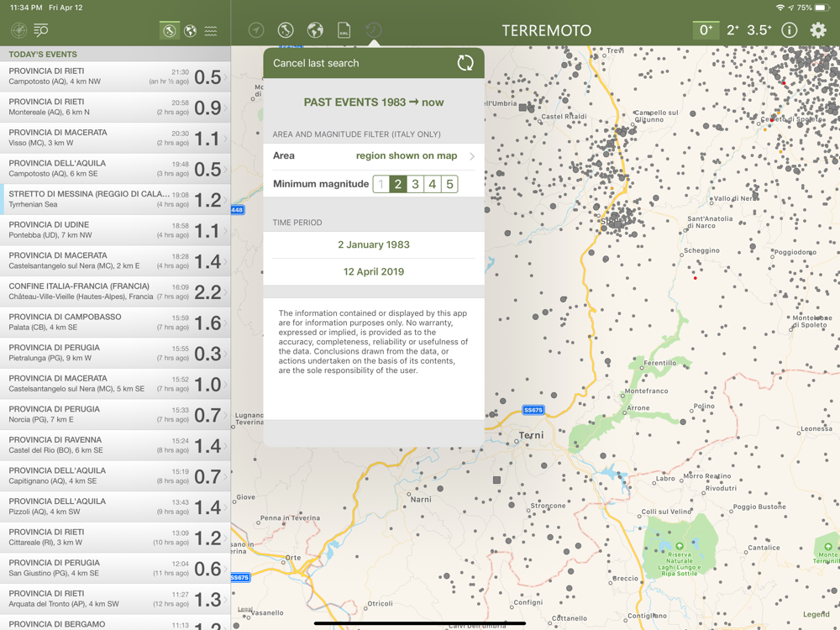Tap the Italy map icon in map toolbar
The height and width of the screenshot is (630, 840).
tap(286, 30)
